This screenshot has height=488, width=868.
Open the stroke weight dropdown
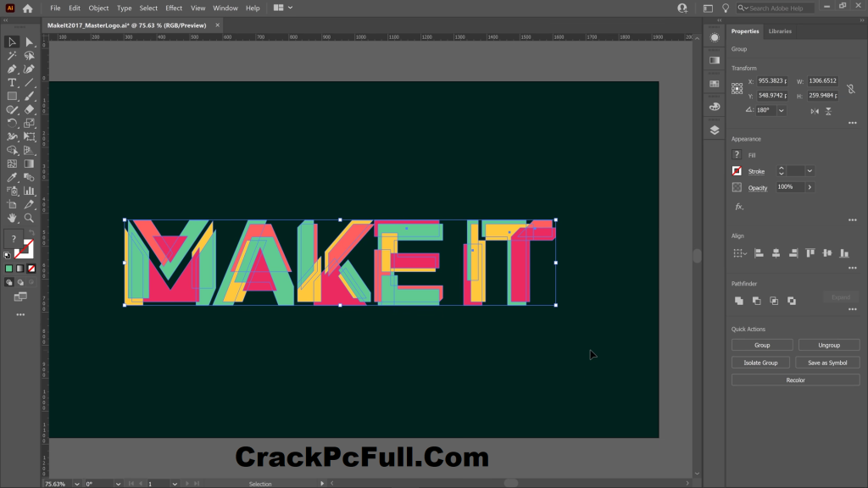click(x=810, y=171)
